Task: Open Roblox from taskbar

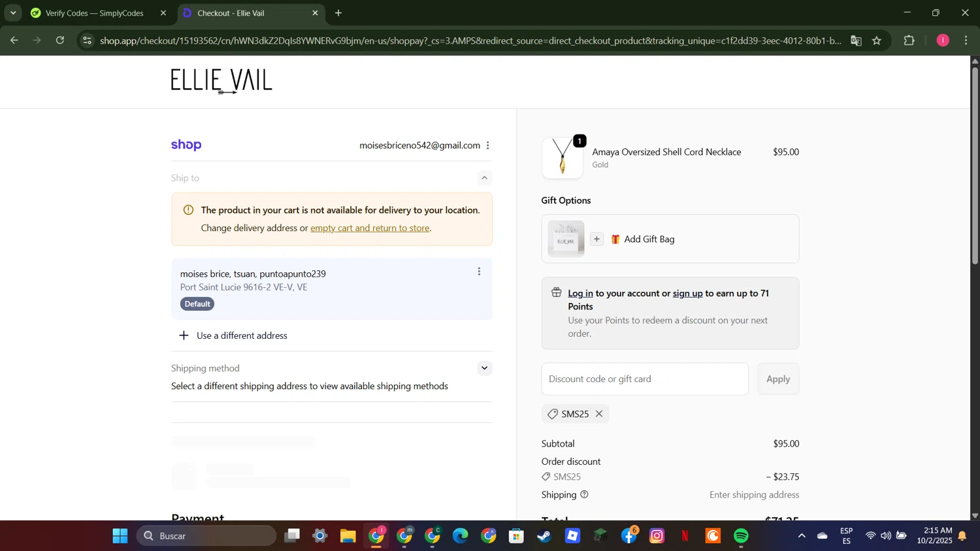Action: point(573,536)
